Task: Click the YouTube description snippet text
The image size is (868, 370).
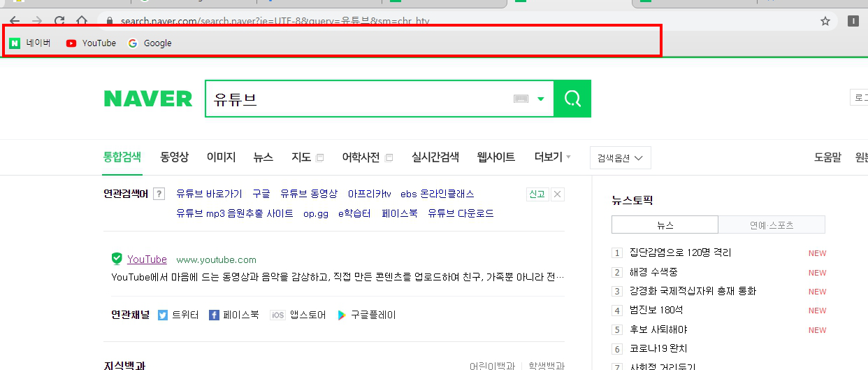Action: (338, 277)
